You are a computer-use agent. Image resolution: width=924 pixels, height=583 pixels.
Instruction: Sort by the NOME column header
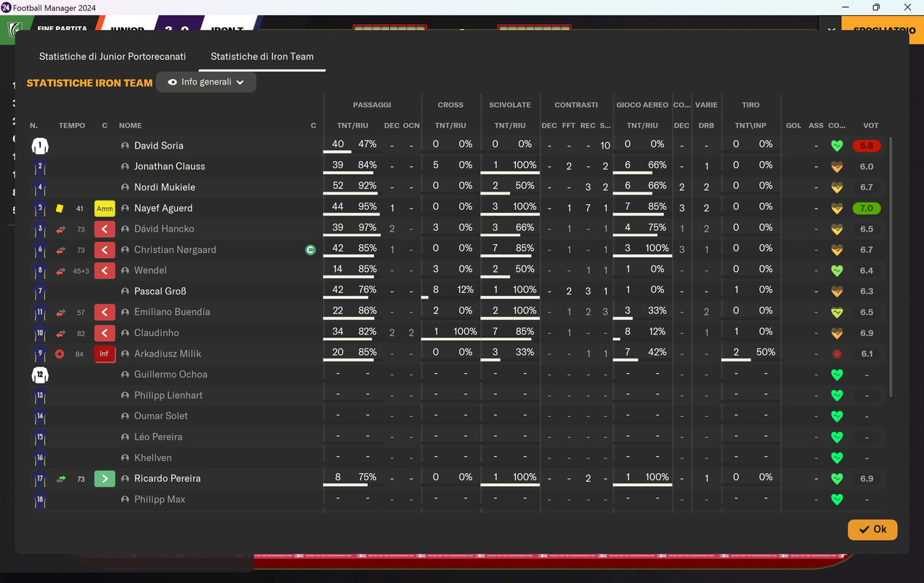coord(130,125)
